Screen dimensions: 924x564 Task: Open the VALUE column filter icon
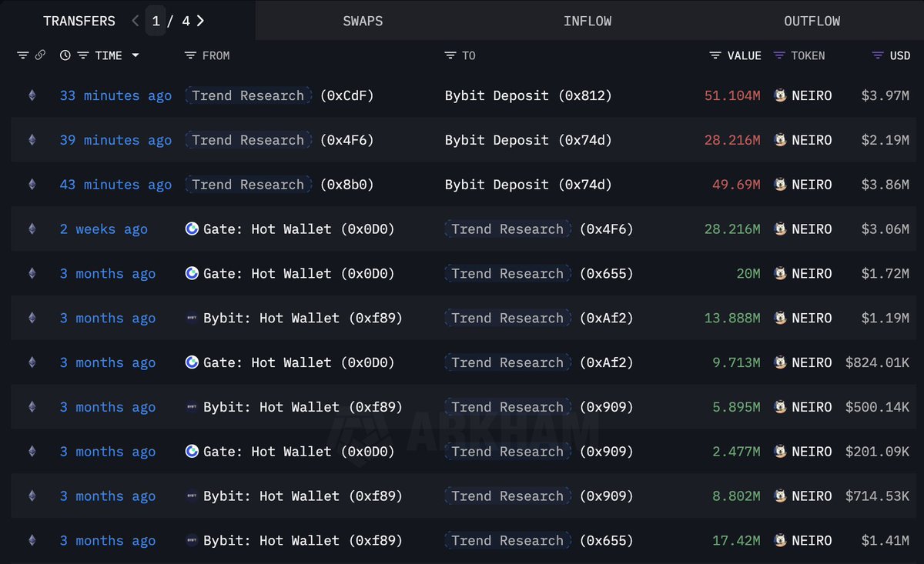(x=715, y=55)
